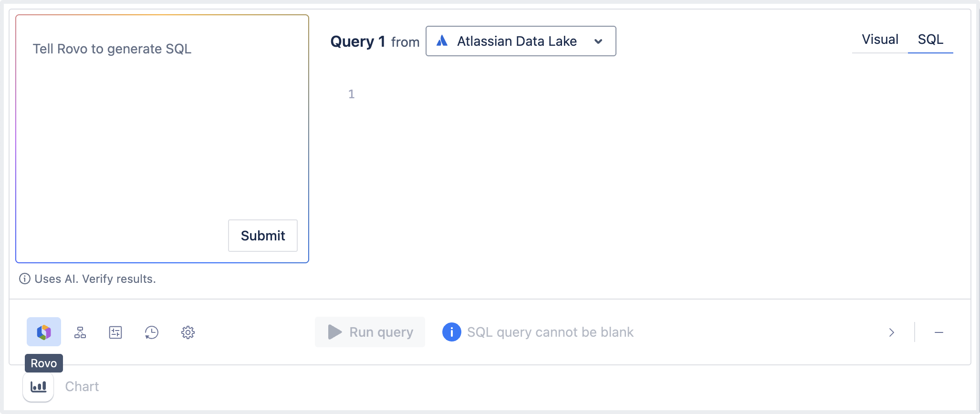This screenshot has height=414, width=980.
Task: Select the Rovo AI assistant icon
Action: coord(44,331)
